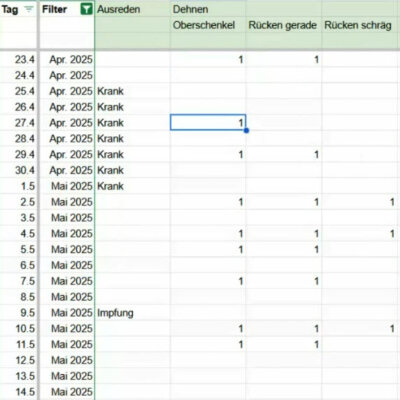Select the Oberschenkel header cell

208,25
